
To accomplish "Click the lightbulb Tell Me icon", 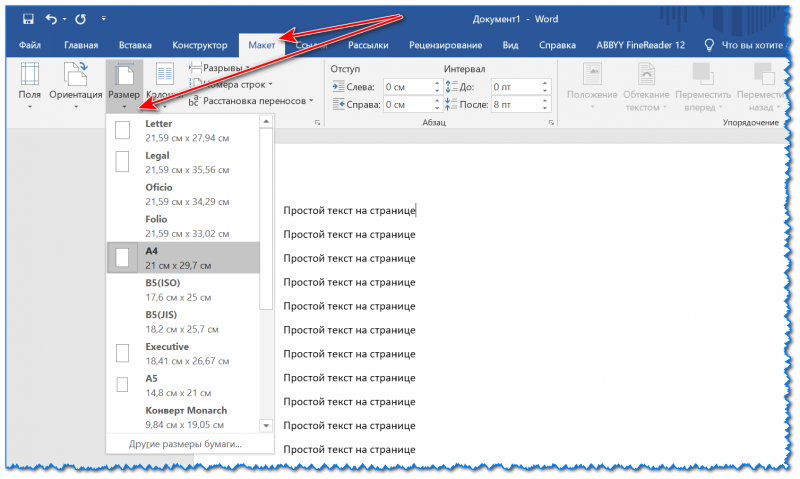I will (709, 45).
